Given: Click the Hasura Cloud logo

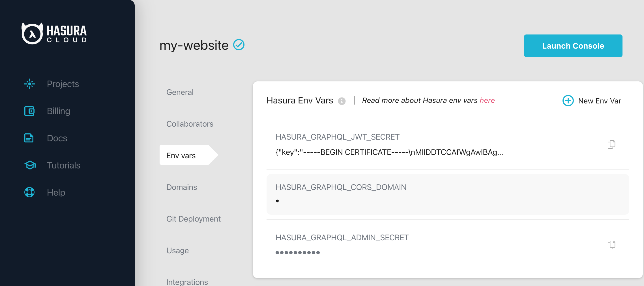Looking at the screenshot, I should [x=54, y=33].
